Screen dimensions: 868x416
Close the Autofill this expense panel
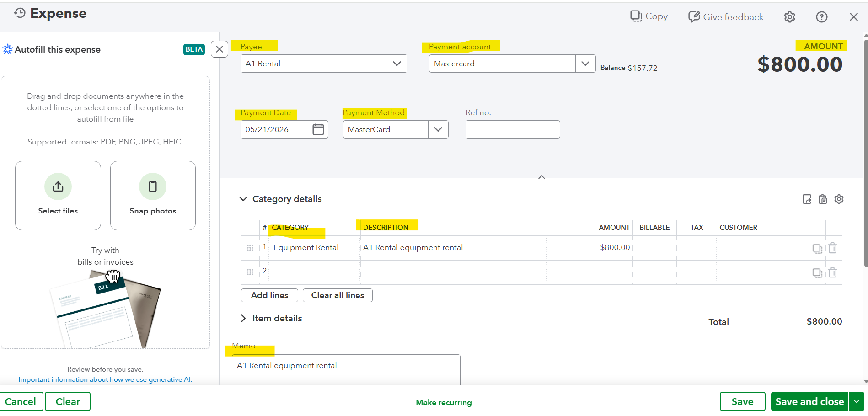tap(220, 49)
